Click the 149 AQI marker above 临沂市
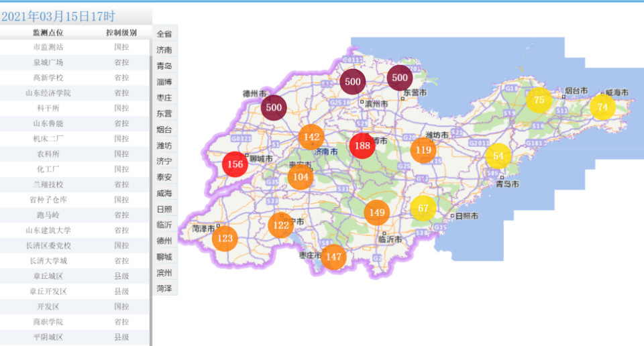 377,213
